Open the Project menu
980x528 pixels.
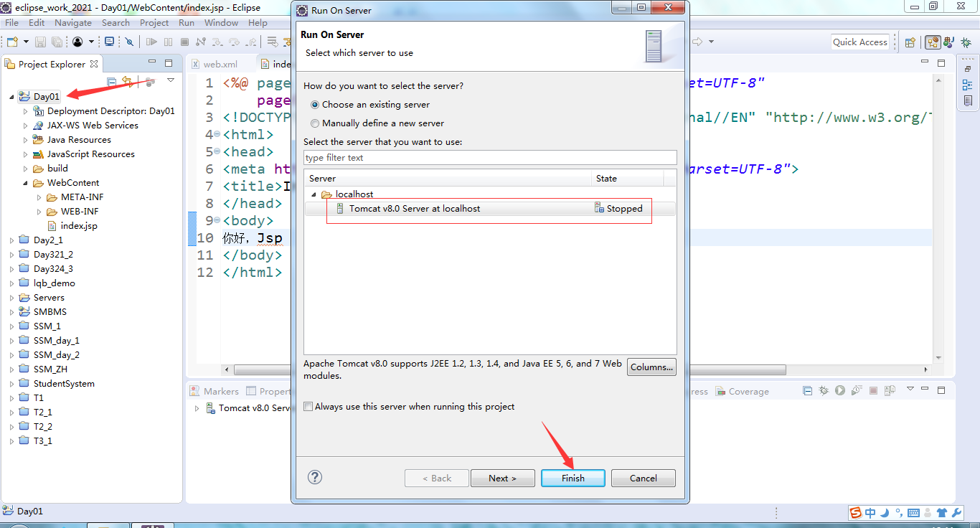point(154,23)
